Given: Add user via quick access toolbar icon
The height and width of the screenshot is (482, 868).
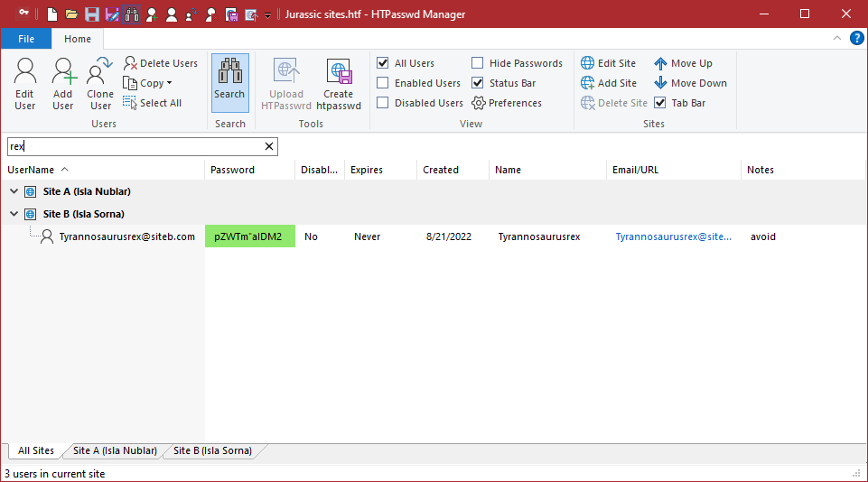Looking at the screenshot, I should click(152, 14).
